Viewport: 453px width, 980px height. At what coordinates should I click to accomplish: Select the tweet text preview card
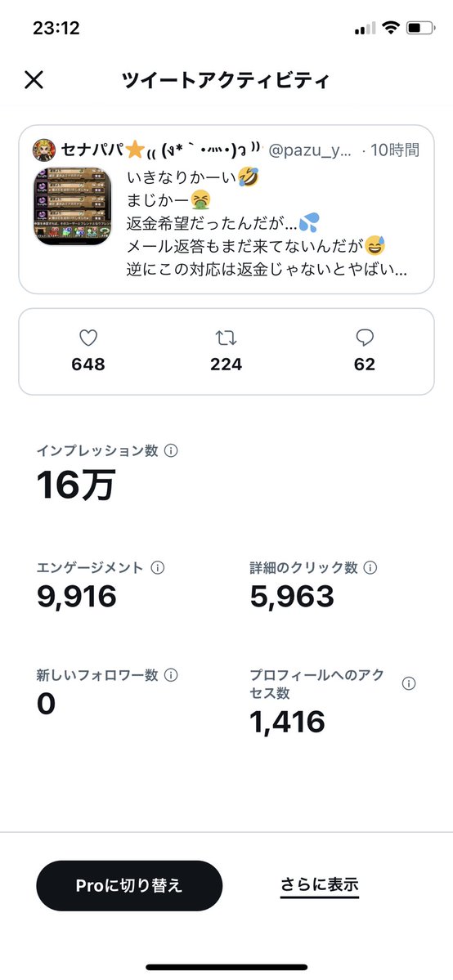[226, 209]
